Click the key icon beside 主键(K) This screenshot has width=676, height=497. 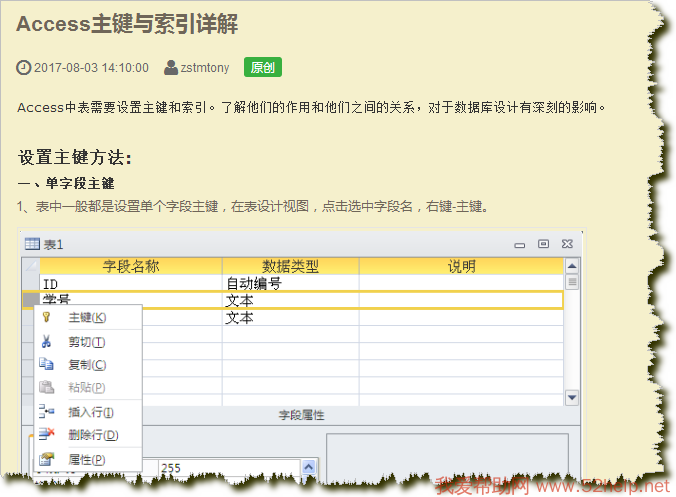click(x=46, y=317)
